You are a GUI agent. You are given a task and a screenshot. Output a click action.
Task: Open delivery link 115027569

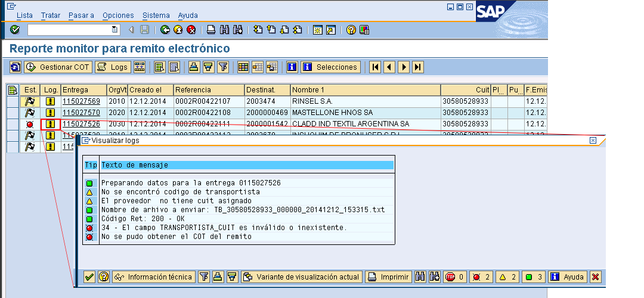[x=81, y=101]
